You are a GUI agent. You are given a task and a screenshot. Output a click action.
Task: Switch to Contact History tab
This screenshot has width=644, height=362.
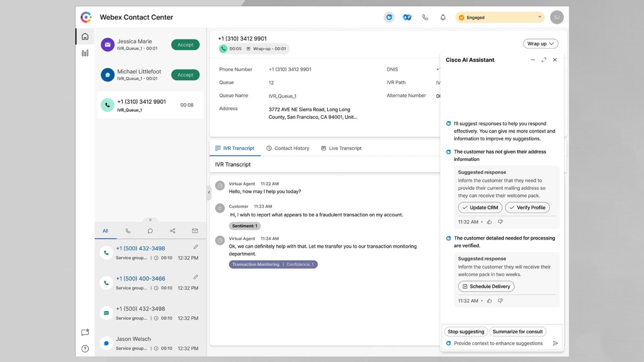tap(288, 148)
